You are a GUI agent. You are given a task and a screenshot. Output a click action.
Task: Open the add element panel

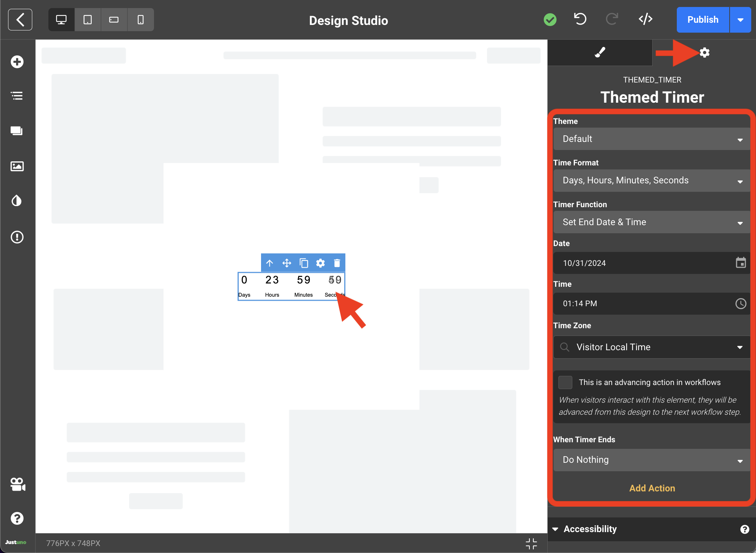click(17, 62)
